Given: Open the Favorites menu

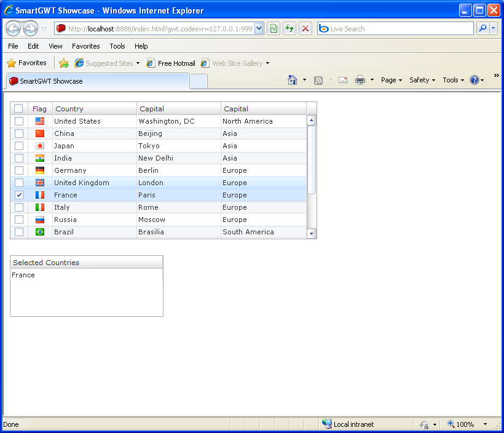Looking at the screenshot, I should (x=86, y=46).
